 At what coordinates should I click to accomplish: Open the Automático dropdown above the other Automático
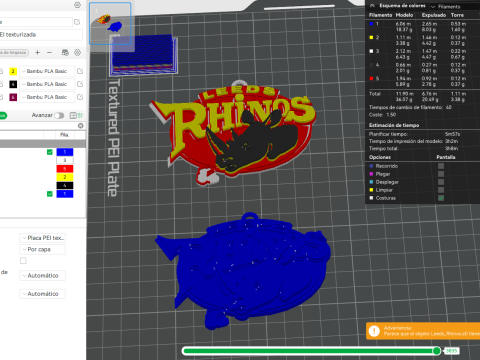point(42,276)
